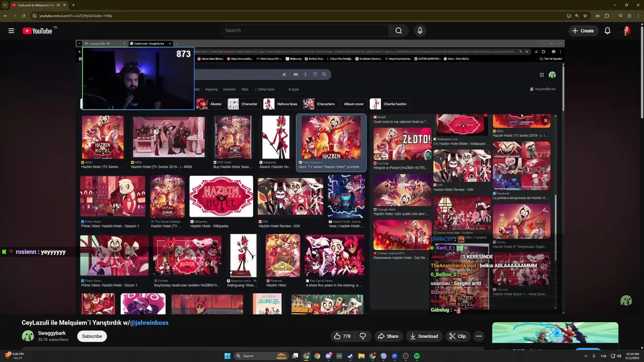Click the YouTube search magnifier button

click(x=398, y=31)
